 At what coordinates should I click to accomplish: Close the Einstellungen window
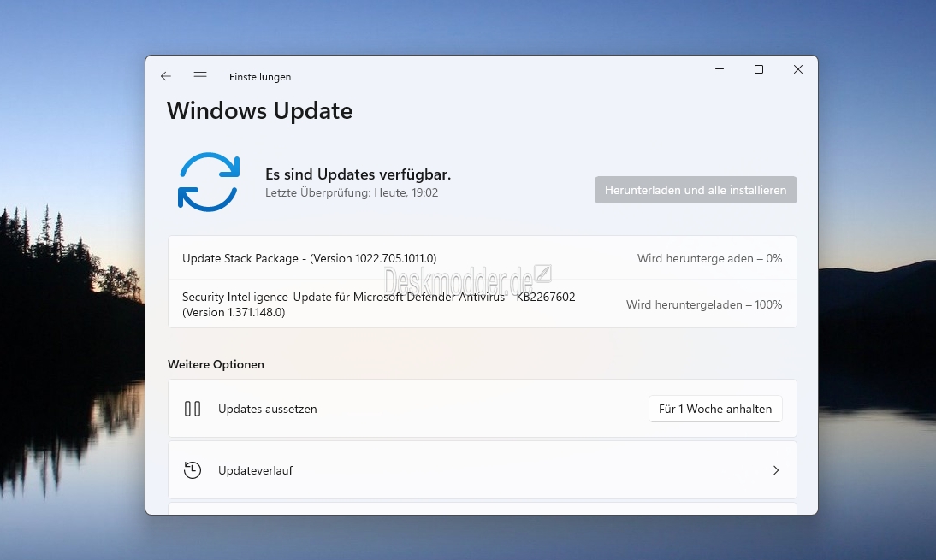click(x=798, y=69)
